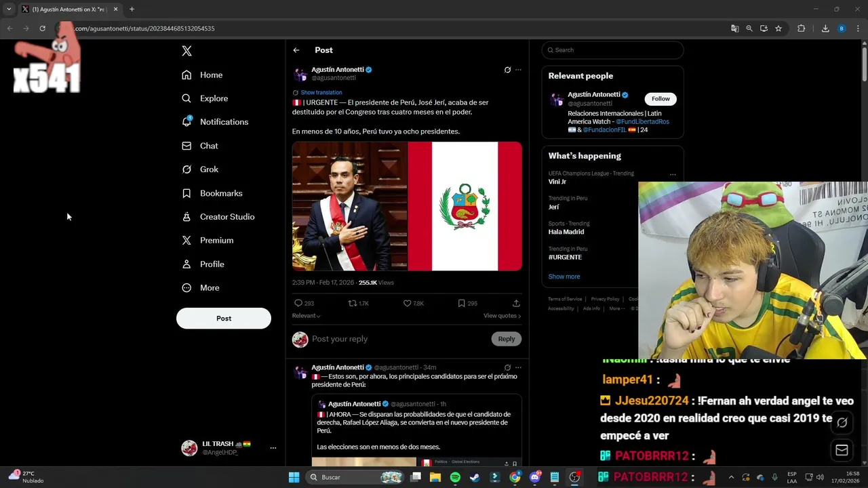The image size is (868, 488).
Task: Click Grok explain icon on main post
Action: coord(507,70)
